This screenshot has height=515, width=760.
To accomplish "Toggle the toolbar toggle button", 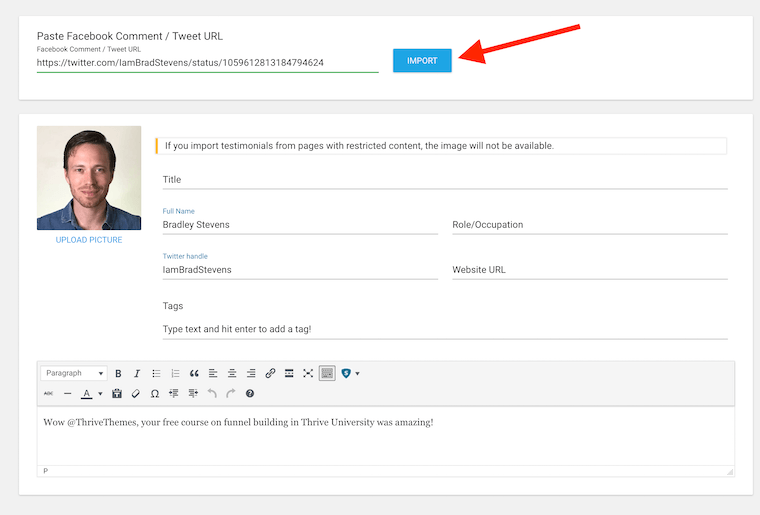I will 327,374.
